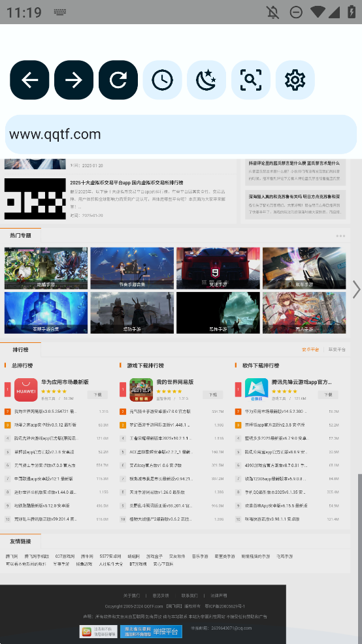Screen dimensions: 362x644
Task: Tap the do-not-disturb status bar icon
Action: [296, 12]
